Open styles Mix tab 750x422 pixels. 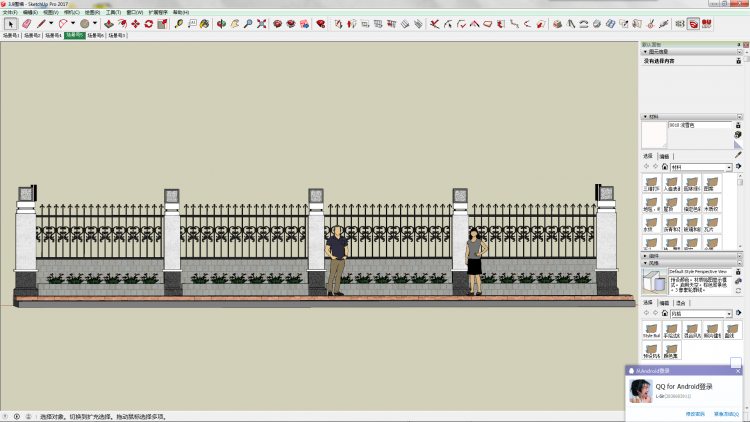tap(681, 303)
